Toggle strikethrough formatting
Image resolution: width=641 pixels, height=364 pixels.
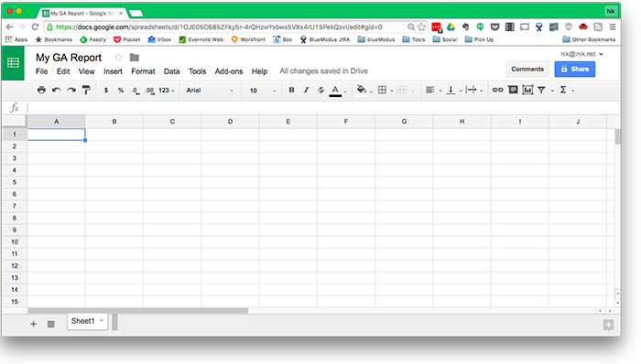tap(320, 91)
